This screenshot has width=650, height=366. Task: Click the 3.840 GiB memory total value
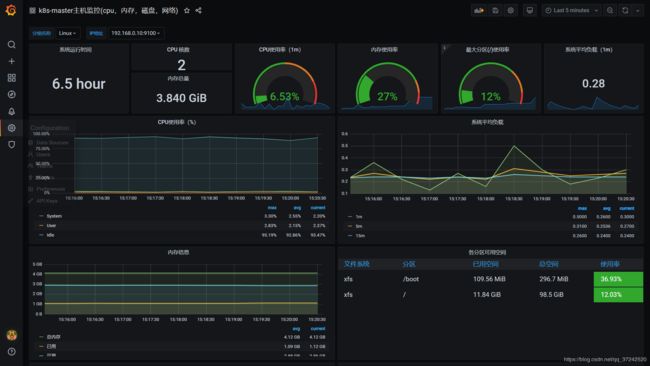pyautogui.click(x=181, y=98)
